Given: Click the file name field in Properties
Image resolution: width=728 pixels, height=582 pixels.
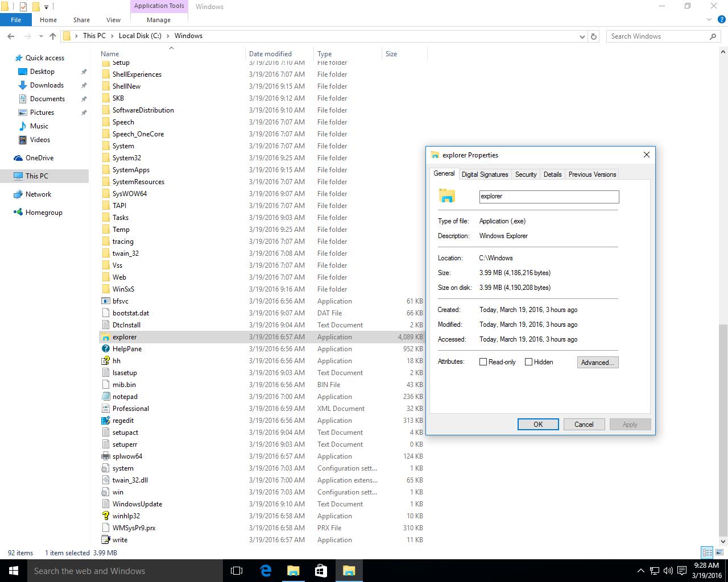Looking at the screenshot, I should 549,197.
